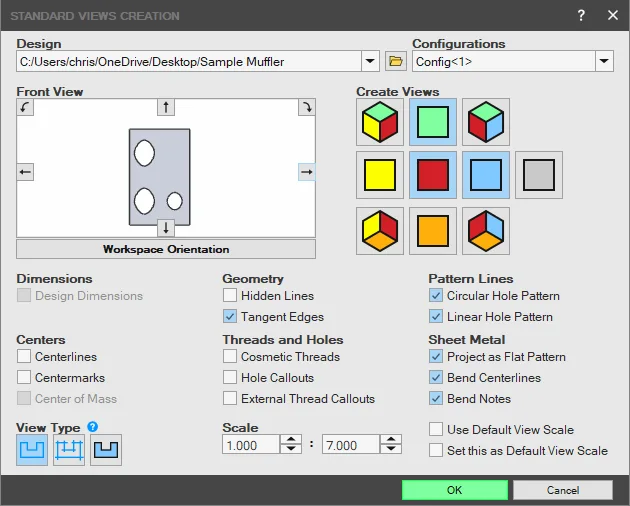
Task: Toggle the red front view square
Action: 433,175
